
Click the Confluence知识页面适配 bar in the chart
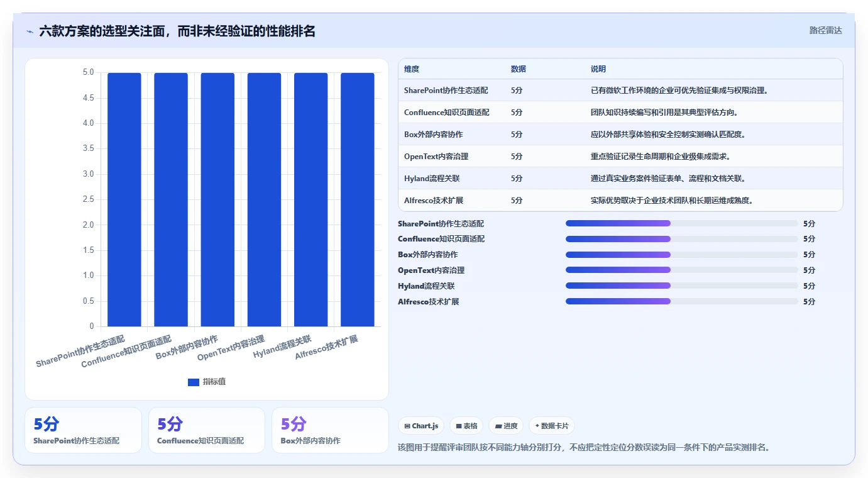click(x=171, y=199)
